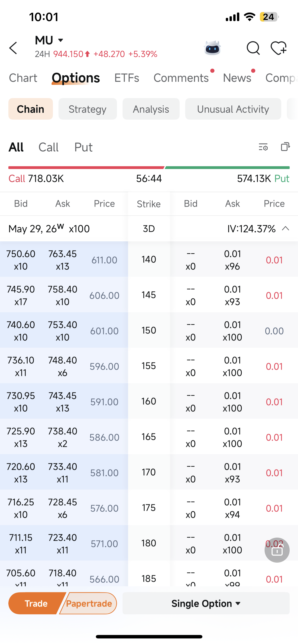Open option chain settings list icon
298x644 pixels.
pyautogui.click(x=263, y=147)
